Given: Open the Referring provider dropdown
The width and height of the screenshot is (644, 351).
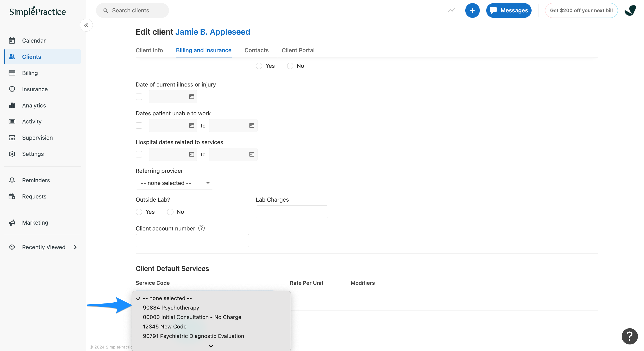Looking at the screenshot, I should 174,183.
